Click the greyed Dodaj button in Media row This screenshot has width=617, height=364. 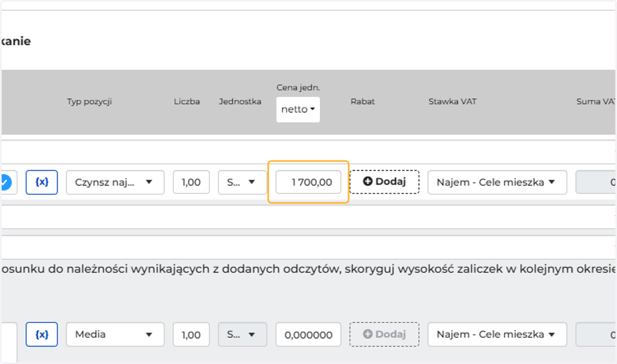(385, 334)
